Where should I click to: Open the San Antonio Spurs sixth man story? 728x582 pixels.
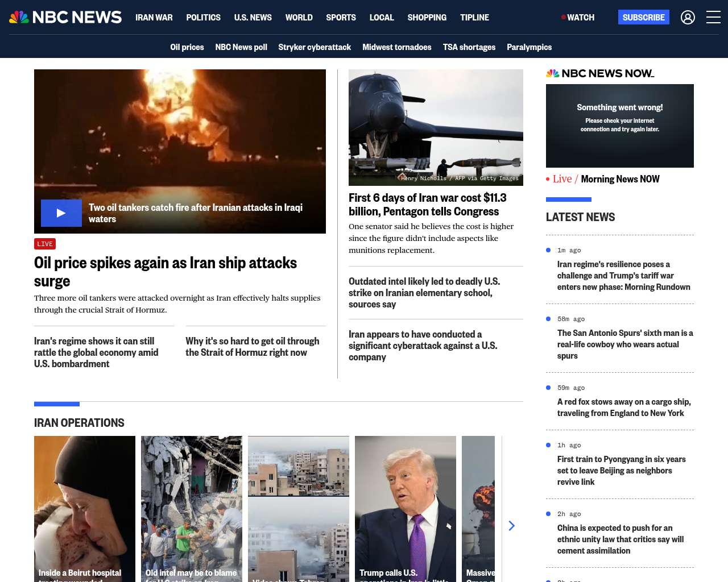click(625, 344)
